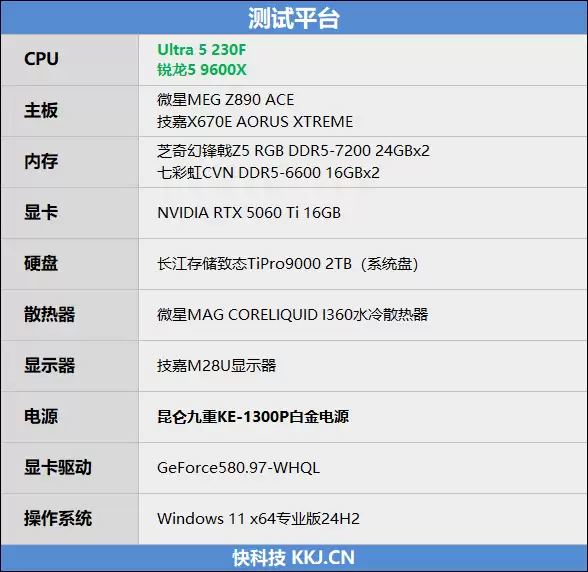
Task: Click 'NVIDIA RTX 5060 Ti 16GB' value
Action: point(249,213)
